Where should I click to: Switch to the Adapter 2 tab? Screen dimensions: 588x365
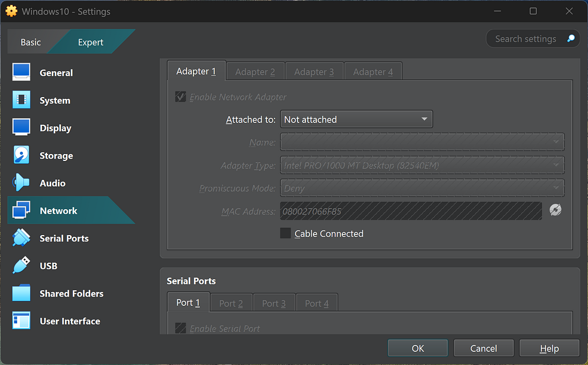[x=255, y=72]
